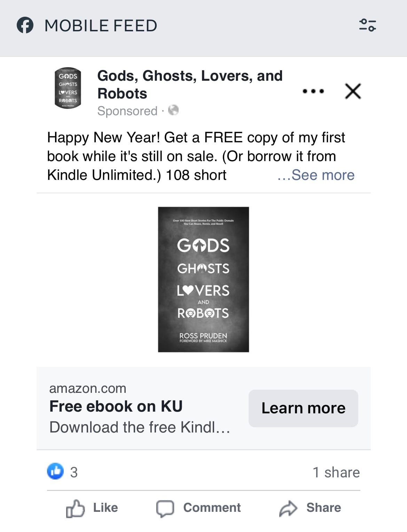Open the Gods, Ghosts, Lovers, and Robots page
407x532 pixels.
click(190, 85)
